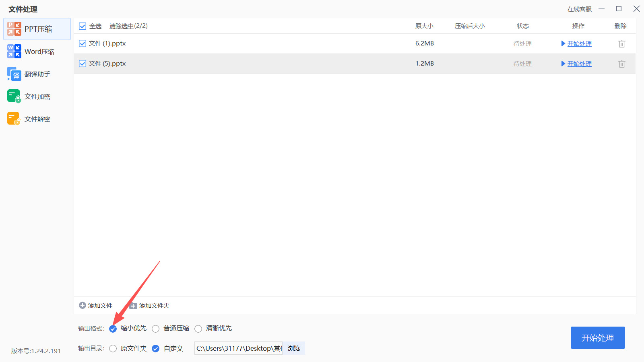The width and height of the screenshot is (644, 362).
Task: Select the 普通压缩 radio option
Action: 156,329
